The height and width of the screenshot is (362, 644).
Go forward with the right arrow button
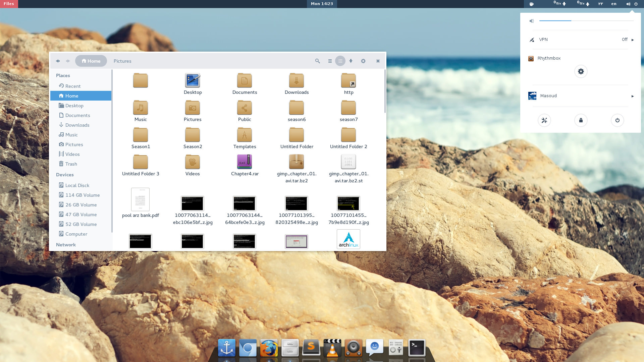68,61
